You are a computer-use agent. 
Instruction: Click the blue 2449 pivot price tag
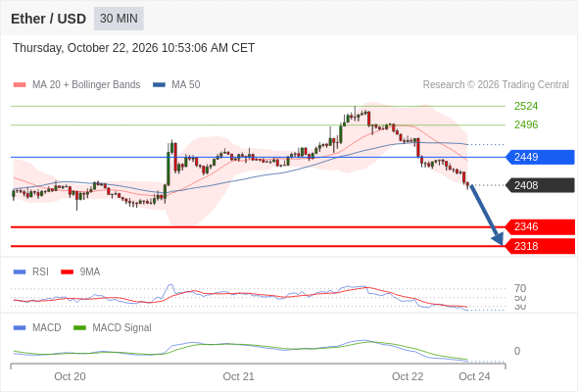tap(540, 157)
